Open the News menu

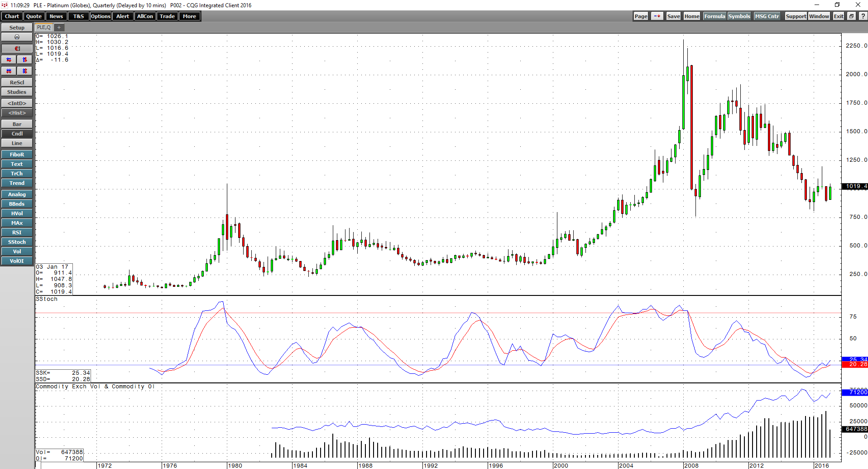56,16
